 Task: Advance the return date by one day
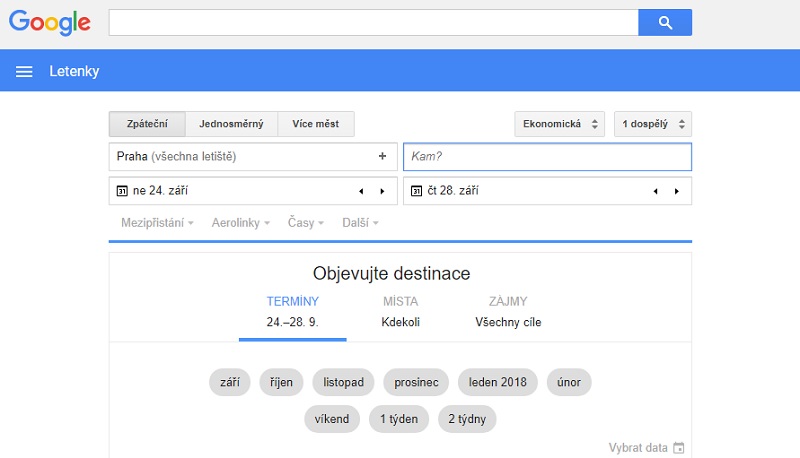click(677, 191)
